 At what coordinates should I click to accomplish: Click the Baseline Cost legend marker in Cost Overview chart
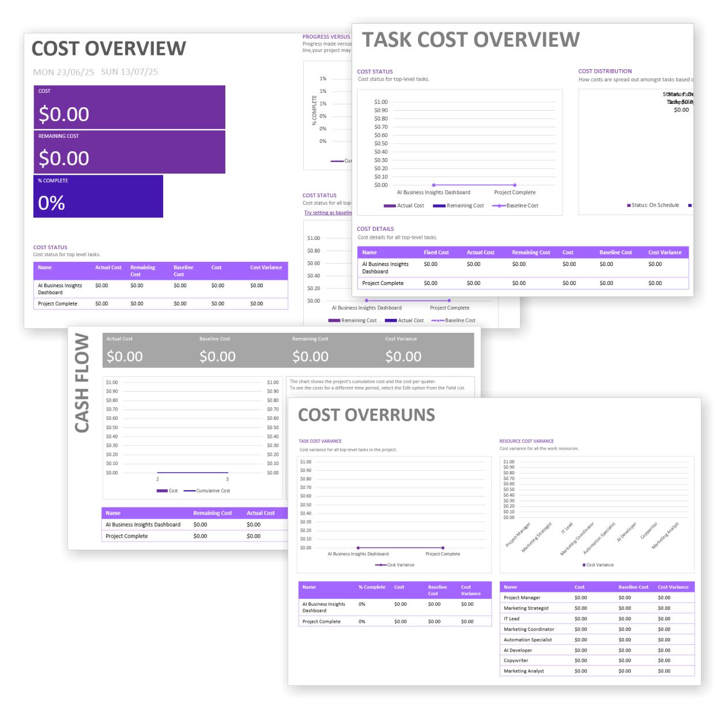click(x=437, y=321)
